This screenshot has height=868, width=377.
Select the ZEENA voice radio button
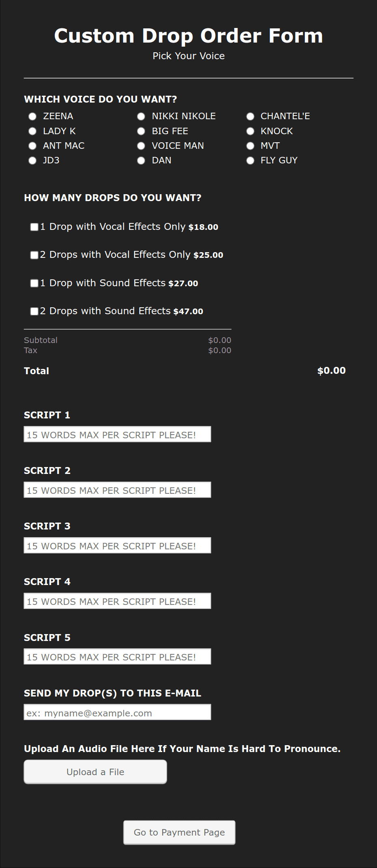32,116
